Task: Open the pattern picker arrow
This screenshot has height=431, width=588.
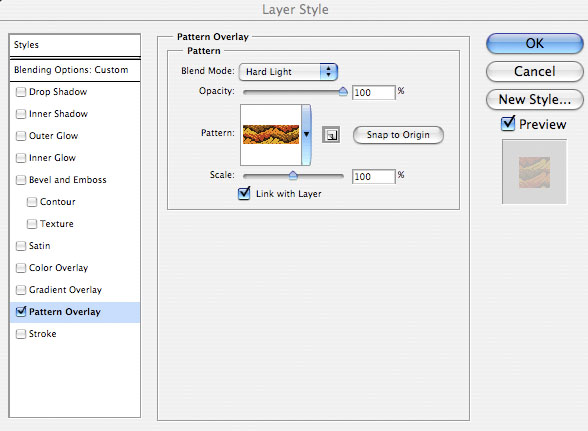Action: [x=306, y=135]
